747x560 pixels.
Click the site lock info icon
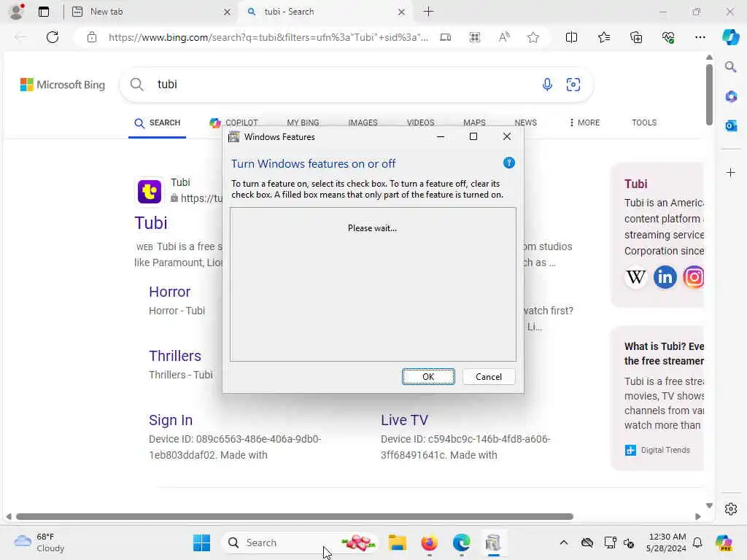click(x=92, y=37)
